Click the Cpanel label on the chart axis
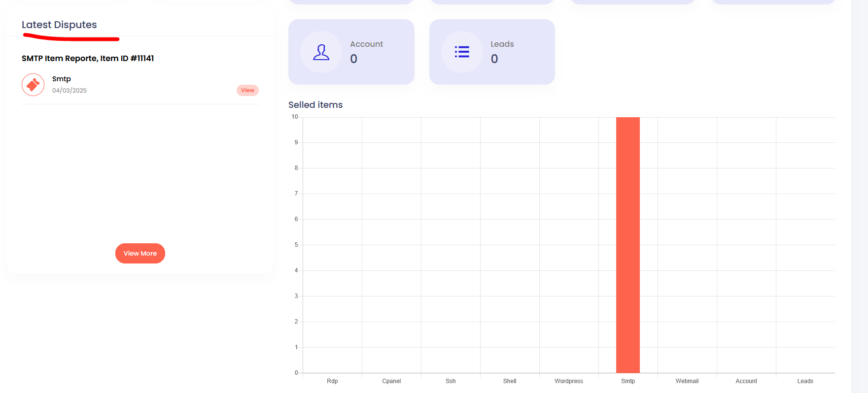This screenshot has width=868, height=393. 391,381
